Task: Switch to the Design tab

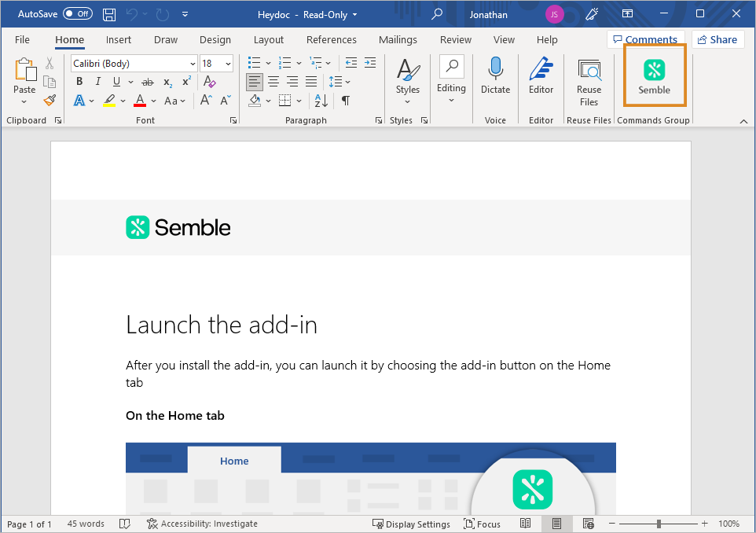Action: (215, 39)
